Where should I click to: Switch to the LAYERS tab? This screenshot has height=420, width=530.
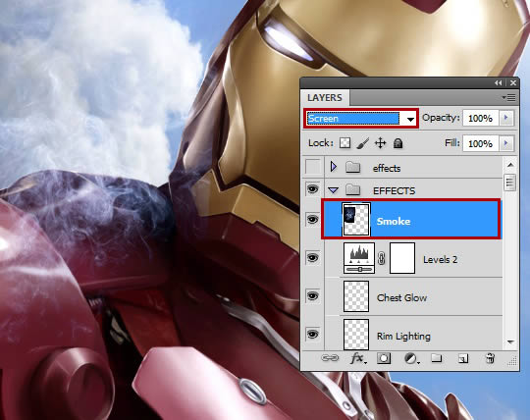[325, 98]
